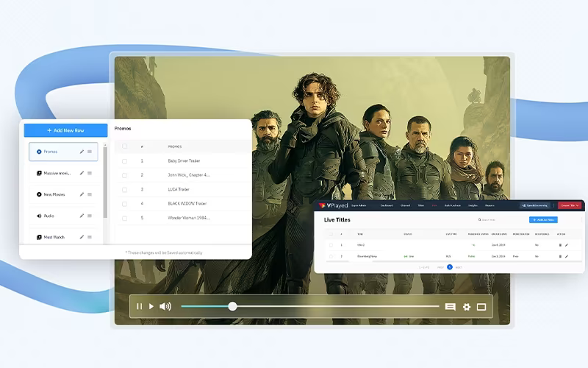Open subtitles with the captions icon
This screenshot has height=368, width=588.
tap(451, 307)
